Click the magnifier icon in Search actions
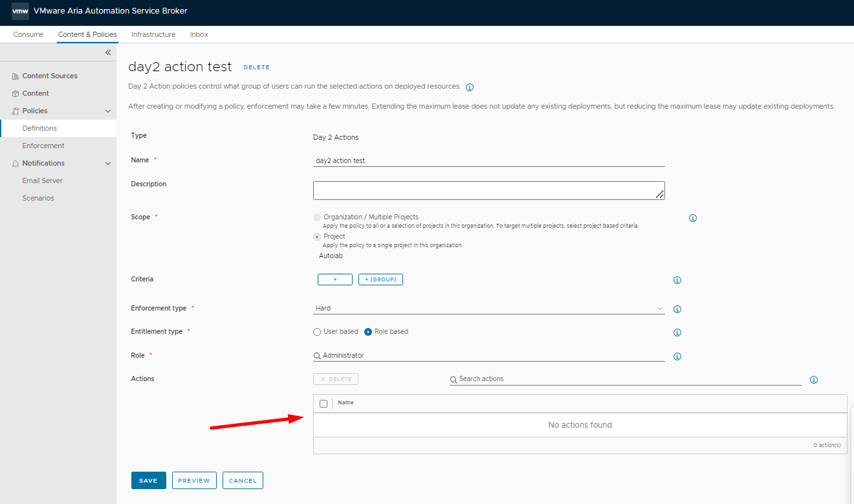 [x=454, y=379]
